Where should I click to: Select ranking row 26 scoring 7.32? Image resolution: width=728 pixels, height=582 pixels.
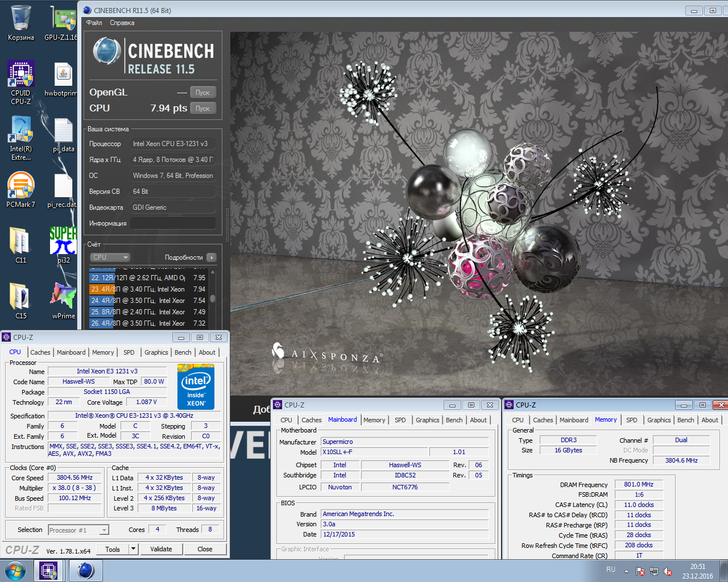[x=148, y=323]
